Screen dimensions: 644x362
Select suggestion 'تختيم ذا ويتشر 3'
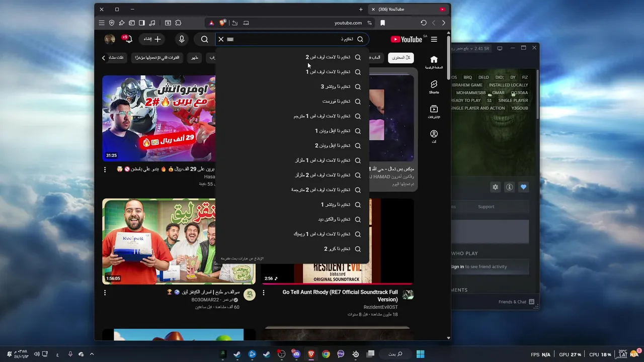(292, 86)
